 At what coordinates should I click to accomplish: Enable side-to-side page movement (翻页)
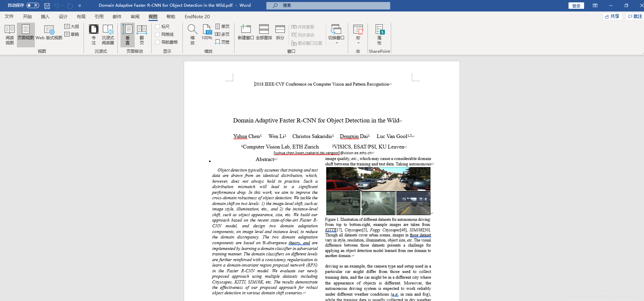[142, 34]
